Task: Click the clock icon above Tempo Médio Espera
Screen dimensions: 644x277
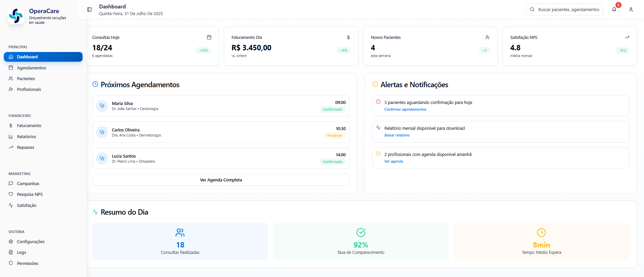Action: point(541,232)
